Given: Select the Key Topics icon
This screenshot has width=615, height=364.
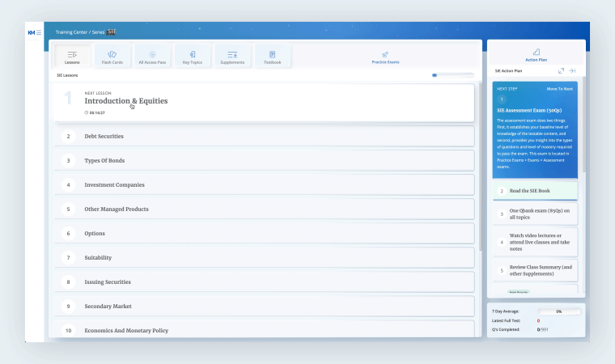Looking at the screenshot, I should pyautogui.click(x=192, y=57).
